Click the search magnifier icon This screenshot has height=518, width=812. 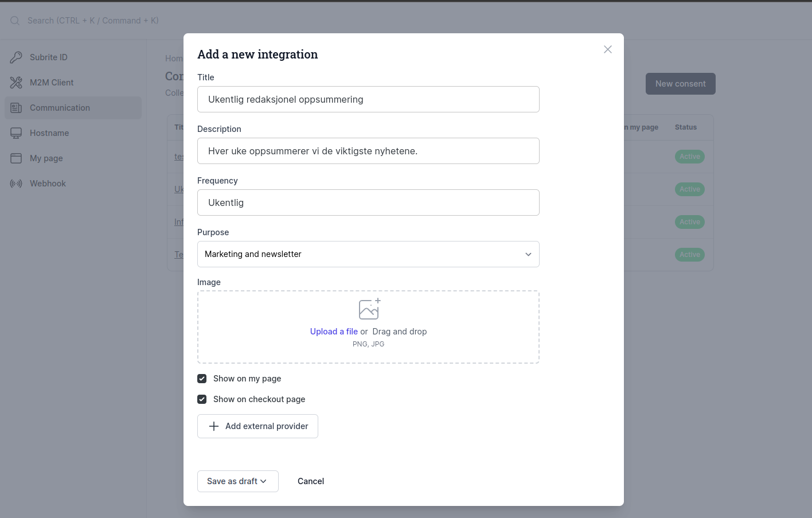point(15,21)
